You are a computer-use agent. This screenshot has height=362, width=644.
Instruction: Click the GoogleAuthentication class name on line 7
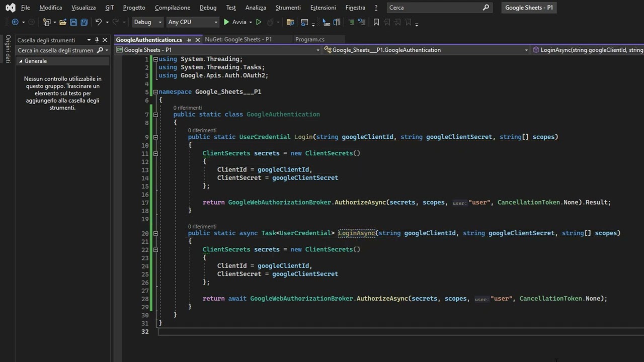tap(283, 114)
